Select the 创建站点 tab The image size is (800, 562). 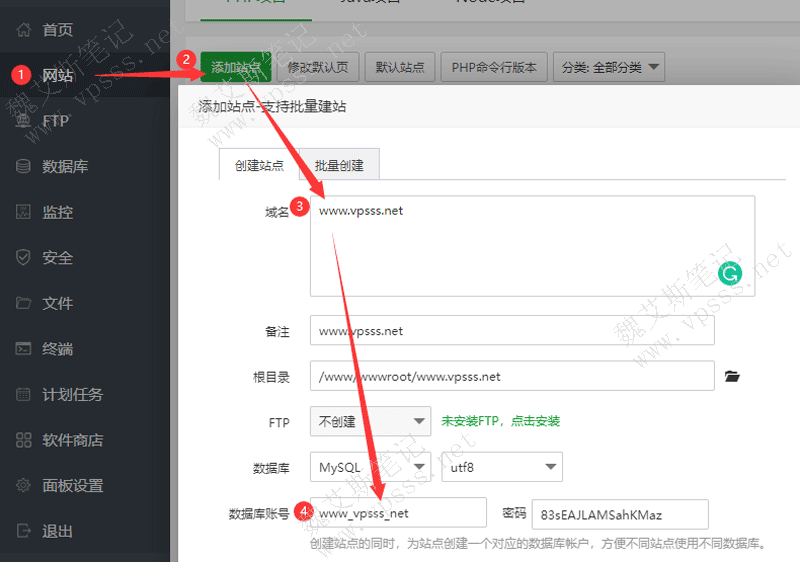pos(259,165)
